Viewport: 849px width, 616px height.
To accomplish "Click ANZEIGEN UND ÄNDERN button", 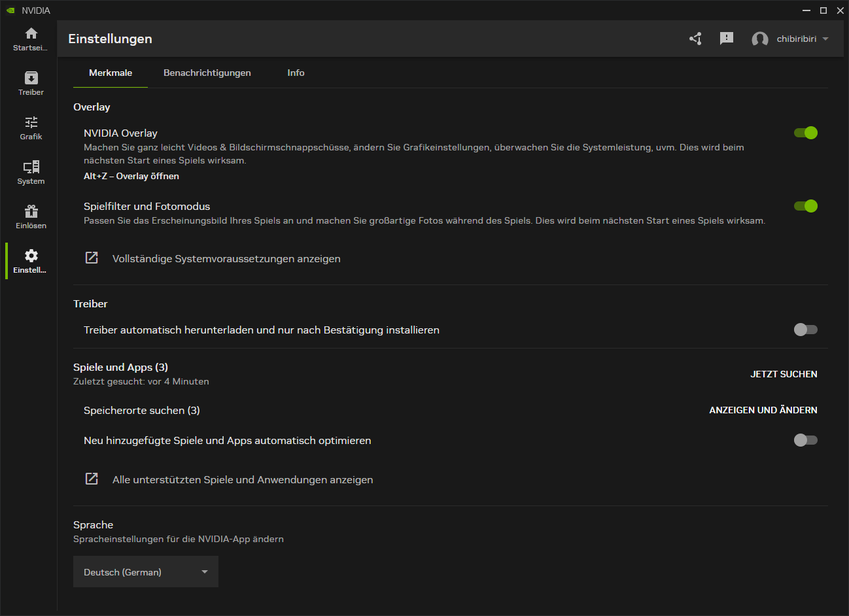I will (763, 410).
